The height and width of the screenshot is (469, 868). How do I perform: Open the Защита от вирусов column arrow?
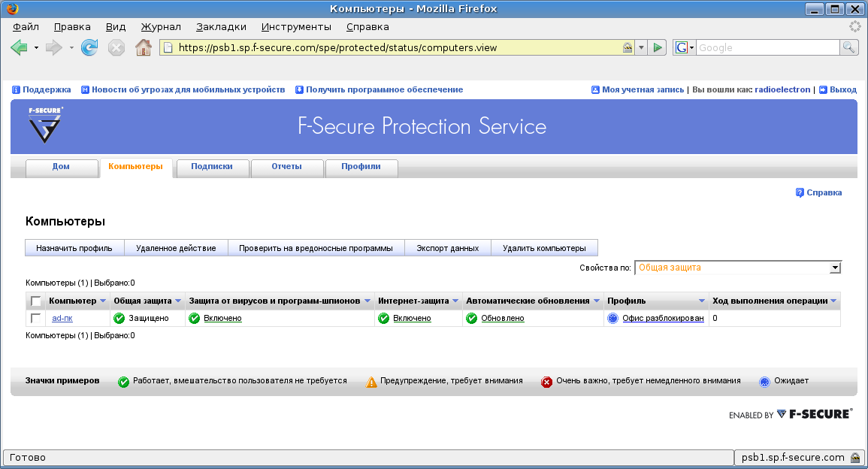click(x=367, y=301)
